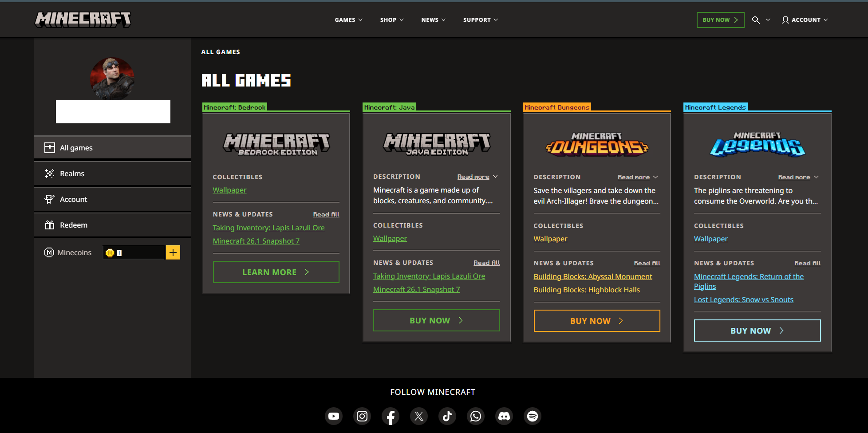Open Redeem in the sidebar
This screenshot has width=868, height=433.
(x=112, y=225)
